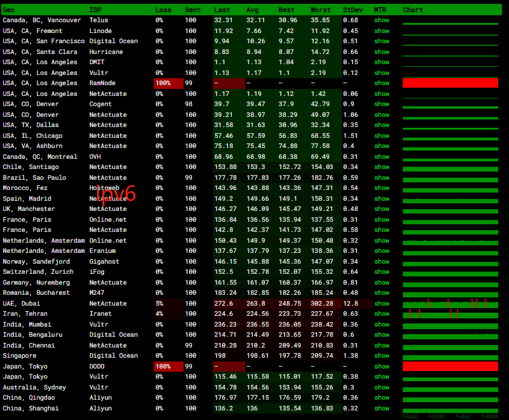Click the spiky chart for UAE Dubai
The image size is (509, 420).
451,304
